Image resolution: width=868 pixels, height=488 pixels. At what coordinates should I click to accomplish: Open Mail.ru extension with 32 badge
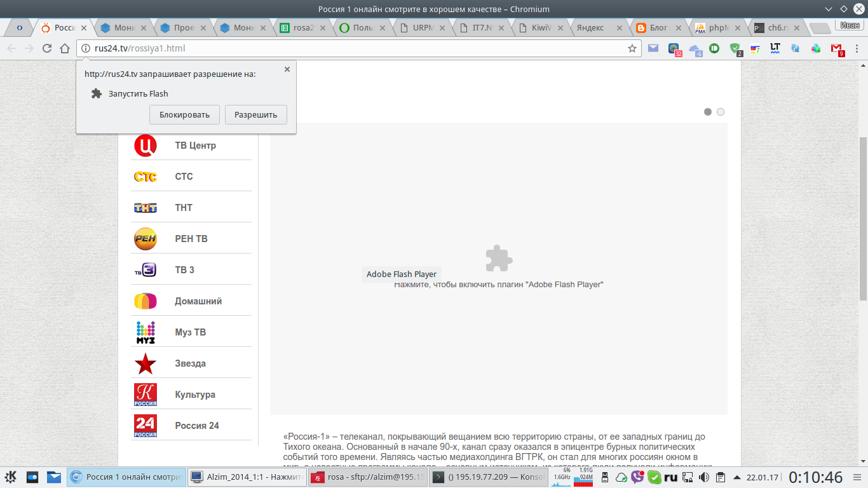674,48
